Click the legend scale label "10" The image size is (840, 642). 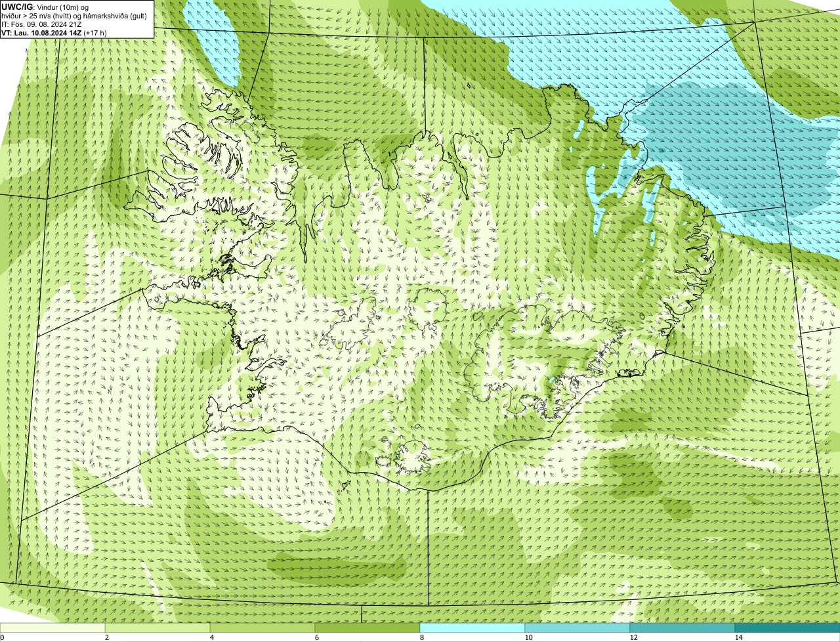click(528, 637)
